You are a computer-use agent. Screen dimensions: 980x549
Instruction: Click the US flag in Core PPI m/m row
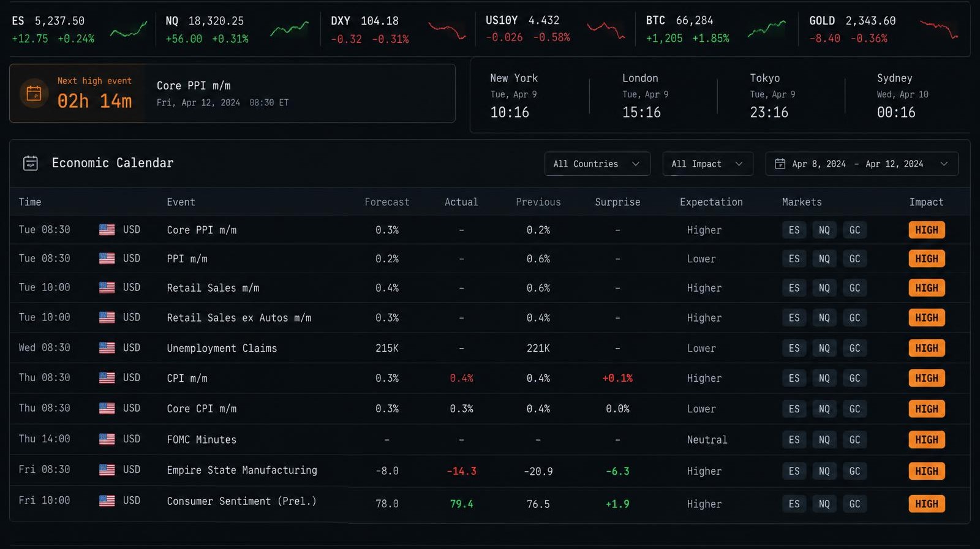(107, 230)
